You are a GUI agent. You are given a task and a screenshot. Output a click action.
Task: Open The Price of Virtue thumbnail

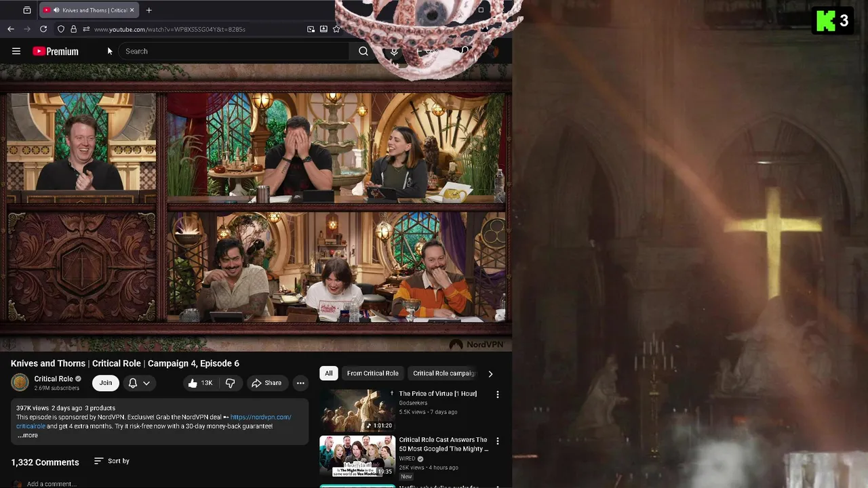[357, 410]
